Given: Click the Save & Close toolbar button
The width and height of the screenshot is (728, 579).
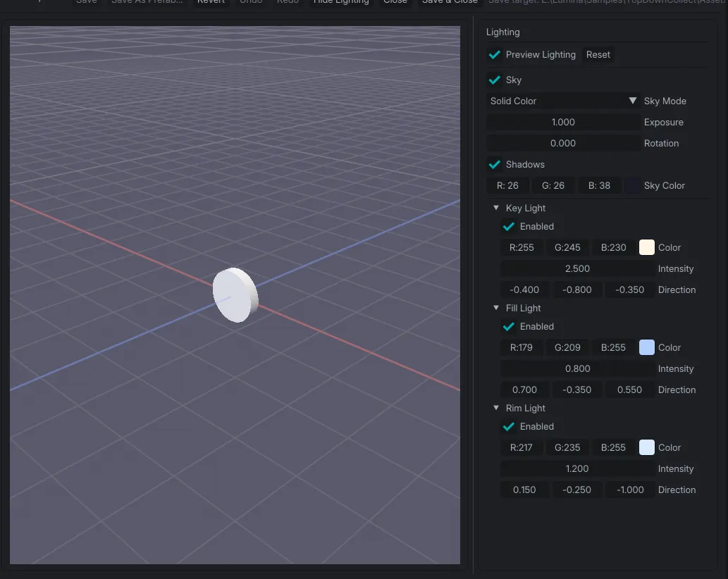Looking at the screenshot, I should pos(450,2).
